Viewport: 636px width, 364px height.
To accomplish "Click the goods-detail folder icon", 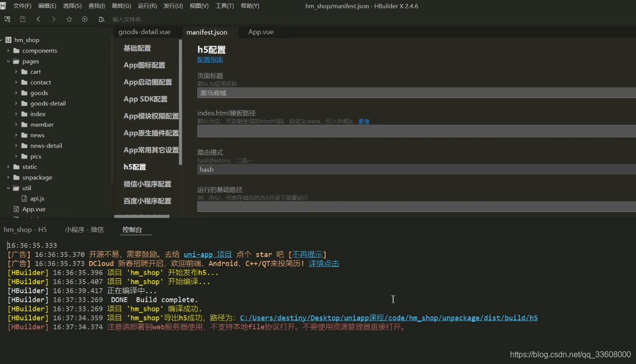I will pos(24,104).
